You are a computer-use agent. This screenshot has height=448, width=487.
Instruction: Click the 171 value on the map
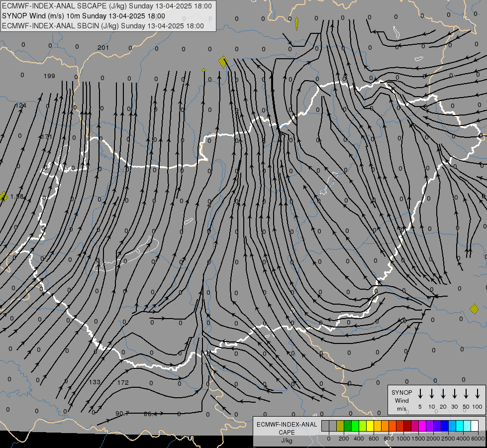click(x=47, y=137)
